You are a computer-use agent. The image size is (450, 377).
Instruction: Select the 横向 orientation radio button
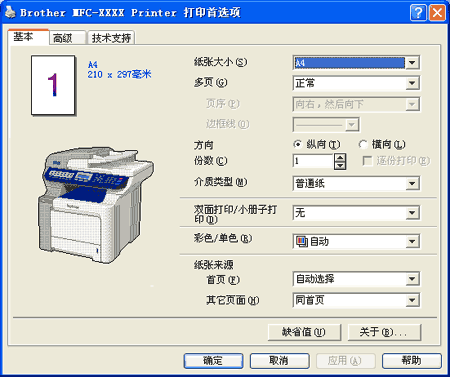363,145
